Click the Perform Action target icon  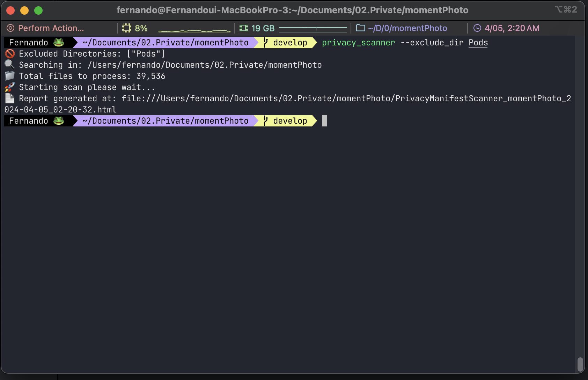[10, 28]
